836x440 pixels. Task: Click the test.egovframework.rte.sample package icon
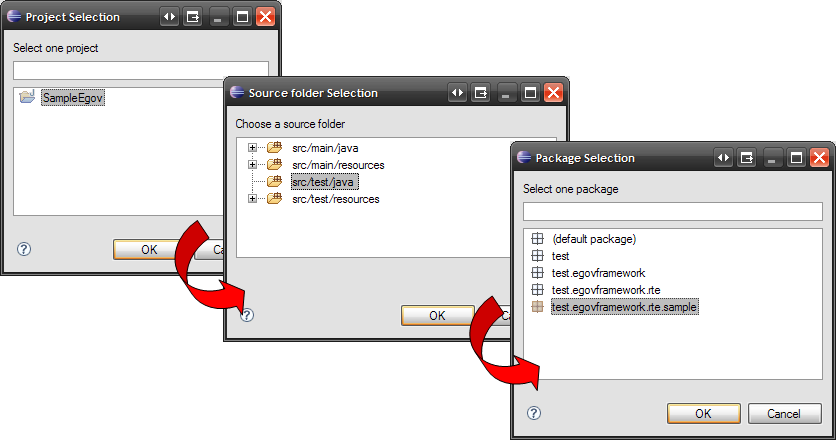(x=537, y=307)
